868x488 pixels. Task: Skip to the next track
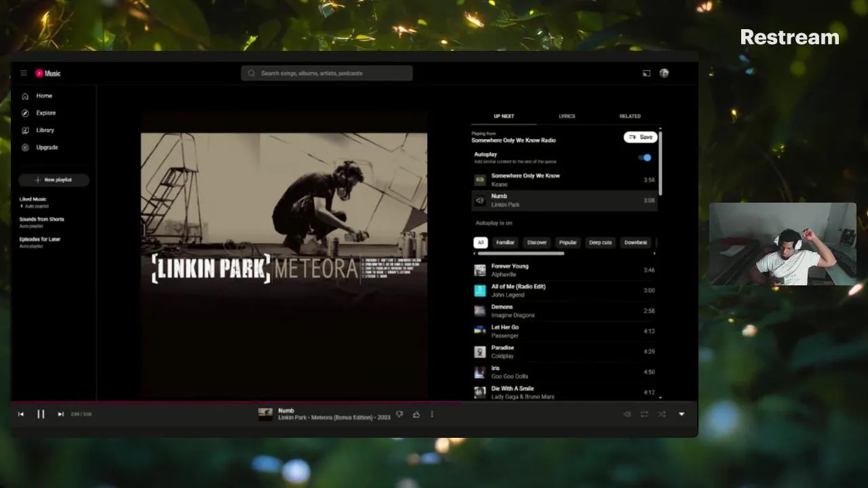[x=60, y=414]
